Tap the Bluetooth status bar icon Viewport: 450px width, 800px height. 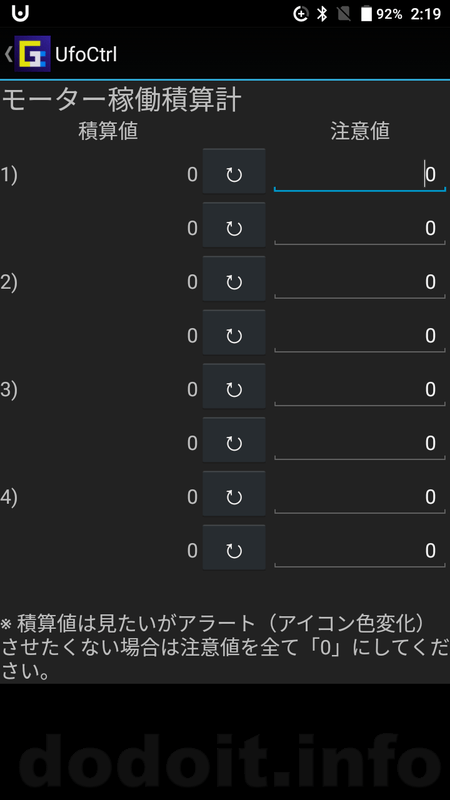[x=322, y=14]
